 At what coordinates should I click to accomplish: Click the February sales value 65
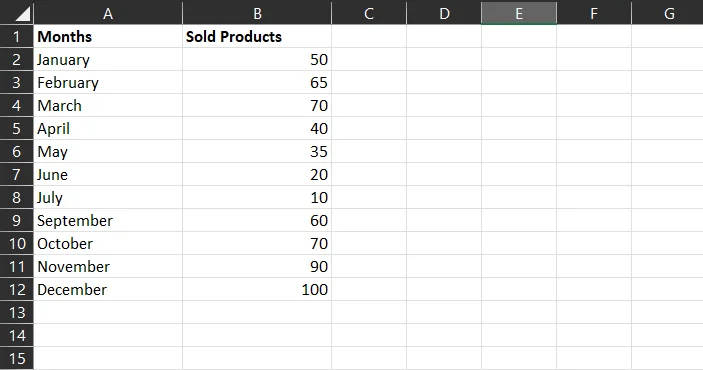point(257,83)
